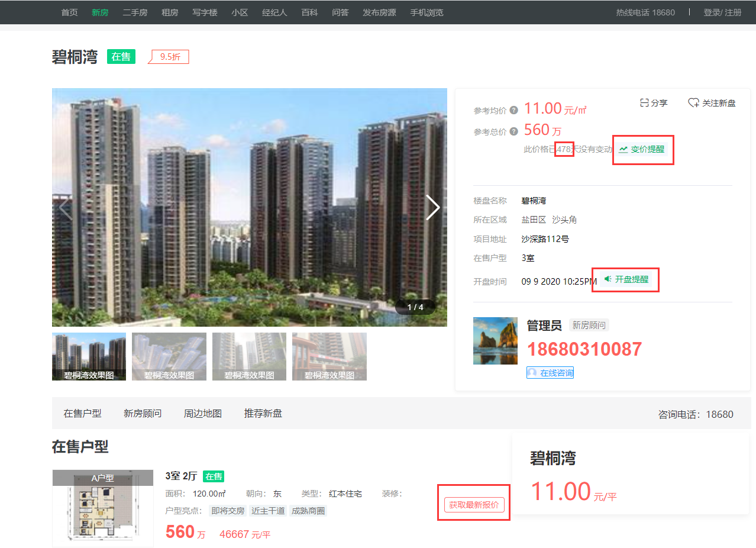Open 经纪人 in top navigation

pos(274,12)
